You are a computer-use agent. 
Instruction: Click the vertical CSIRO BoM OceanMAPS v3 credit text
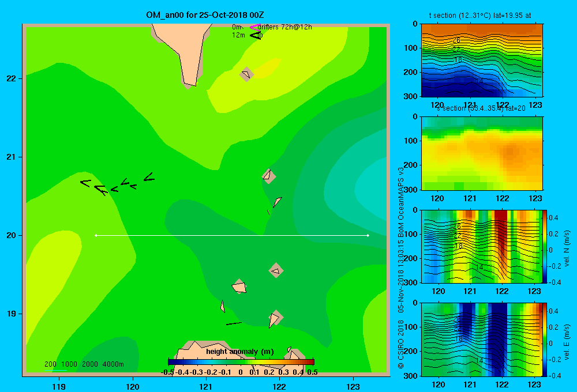[401, 267]
